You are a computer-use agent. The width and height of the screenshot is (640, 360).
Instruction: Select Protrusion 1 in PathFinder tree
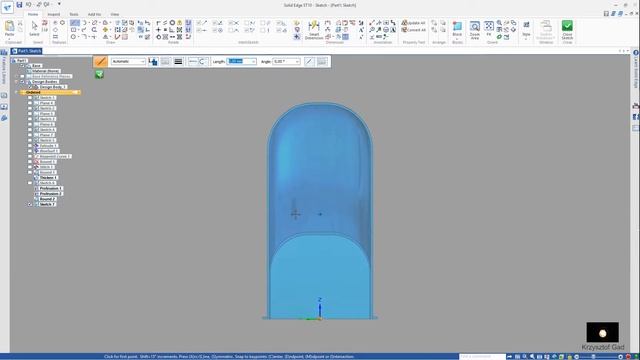[51, 188]
